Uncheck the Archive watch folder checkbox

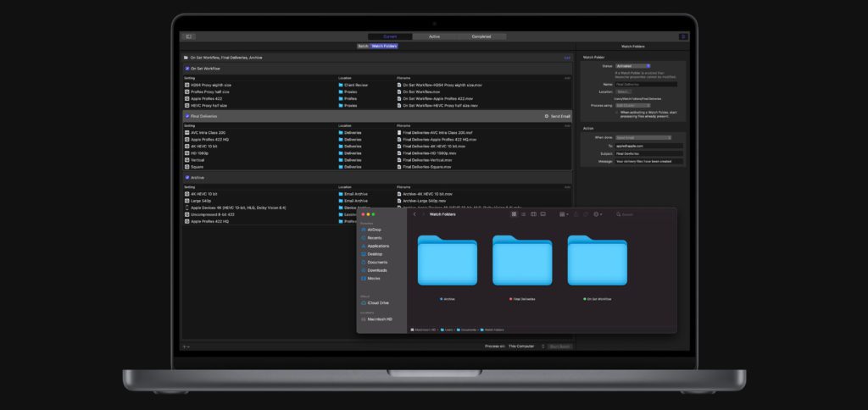click(187, 178)
